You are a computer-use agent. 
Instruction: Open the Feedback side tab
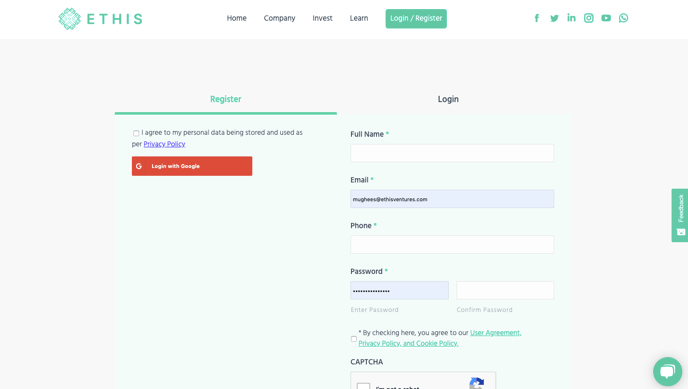click(680, 215)
